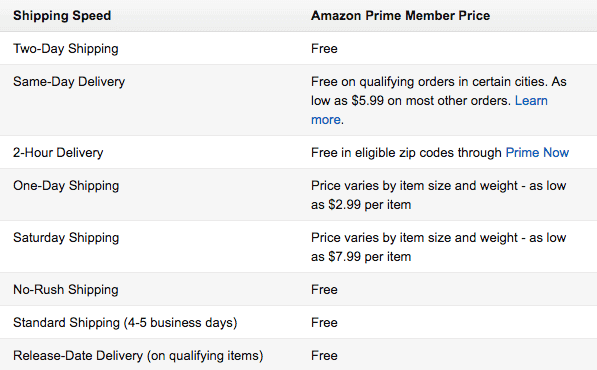Image resolution: width=597 pixels, height=370 pixels.
Task: Click Release-Date Delivery (on qualifying items) text
Action: coord(138,356)
